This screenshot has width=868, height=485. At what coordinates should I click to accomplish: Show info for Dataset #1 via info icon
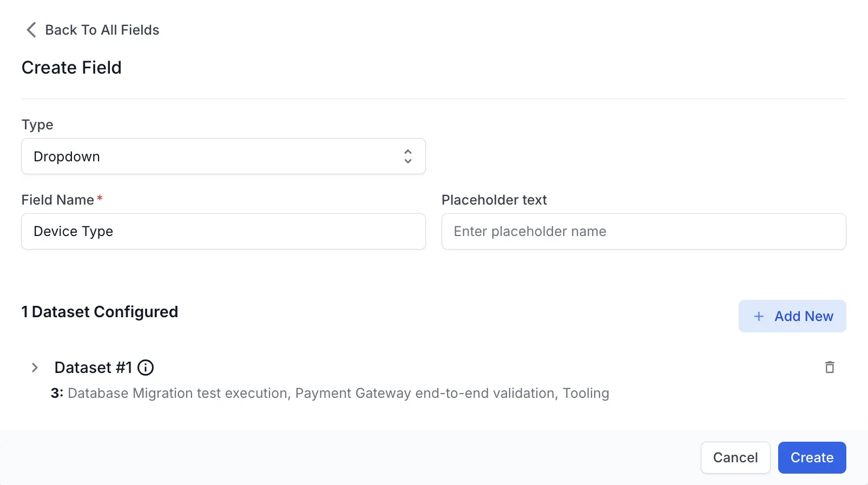[x=146, y=368]
